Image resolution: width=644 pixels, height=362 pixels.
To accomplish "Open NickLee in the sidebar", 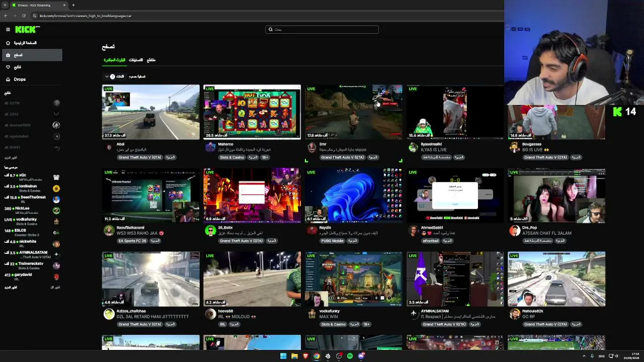I will coord(32,210).
